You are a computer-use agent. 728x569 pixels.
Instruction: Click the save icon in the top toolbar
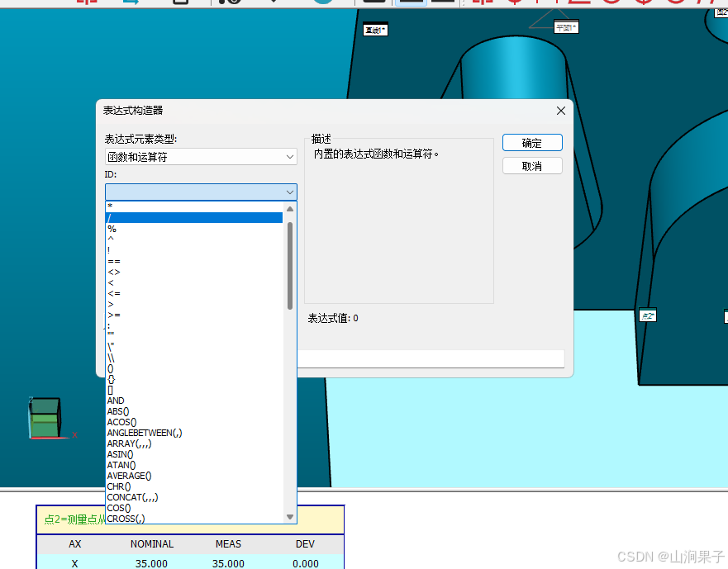(180, 2)
